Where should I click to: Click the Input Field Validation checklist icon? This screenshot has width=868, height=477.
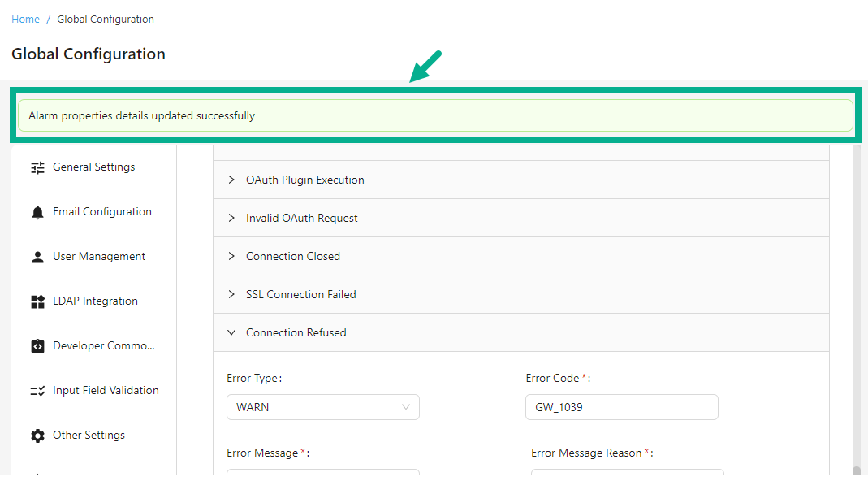(x=37, y=390)
